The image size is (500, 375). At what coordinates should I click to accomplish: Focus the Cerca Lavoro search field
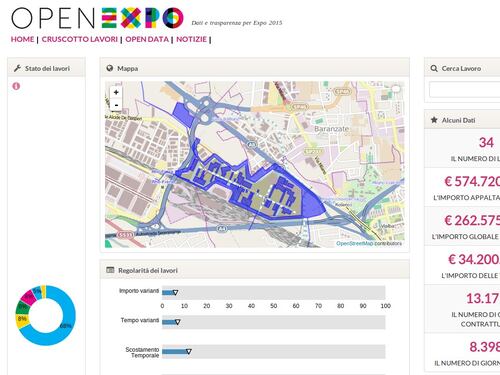tap(465, 89)
